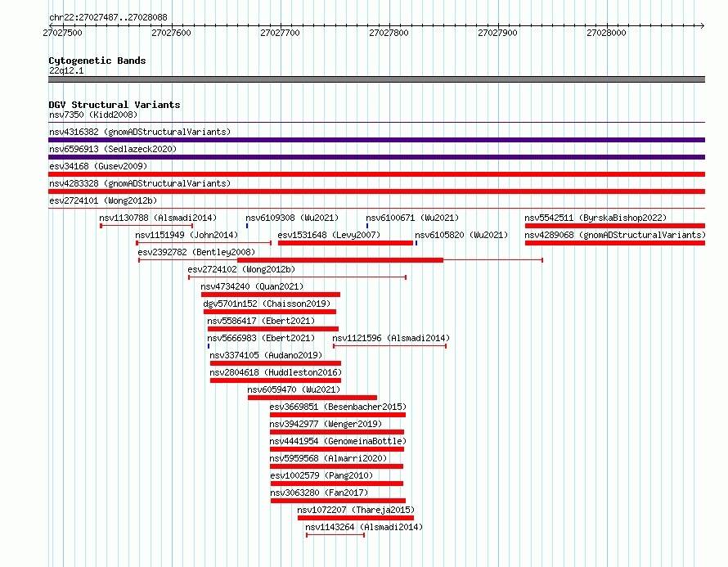
Task: Click the 27027900 ruler position label
Action: pyautogui.click(x=497, y=33)
